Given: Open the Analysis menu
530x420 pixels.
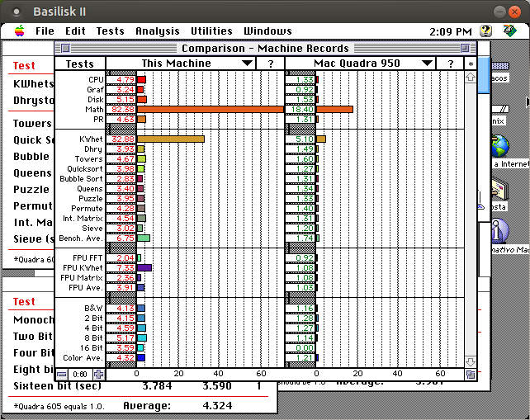Looking at the screenshot, I should tap(157, 31).
